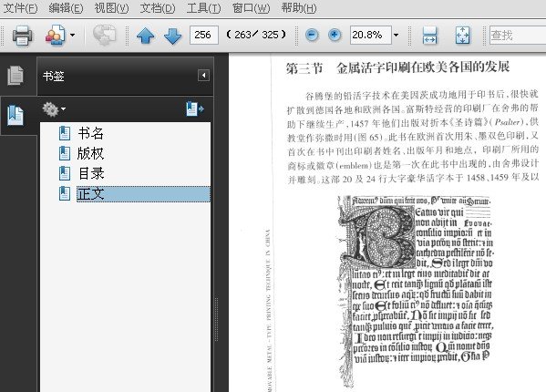Collapse the 书签 panel with arrow button
This screenshot has height=392, width=546.
tap(203, 75)
